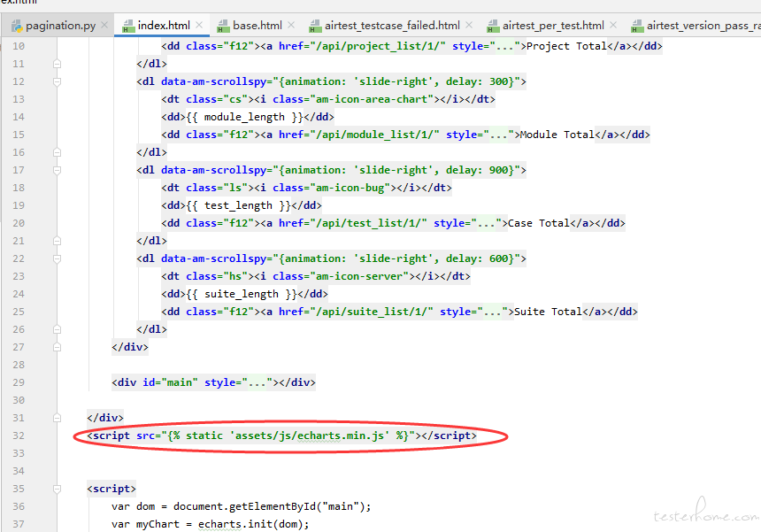761x532 pixels.
Task: Click the fold marker beside line 27 closing div
Action: point(57,347)
